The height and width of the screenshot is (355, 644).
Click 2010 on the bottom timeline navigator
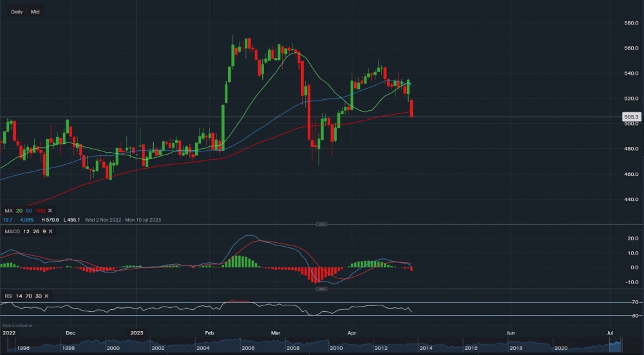tap(336, 348)
